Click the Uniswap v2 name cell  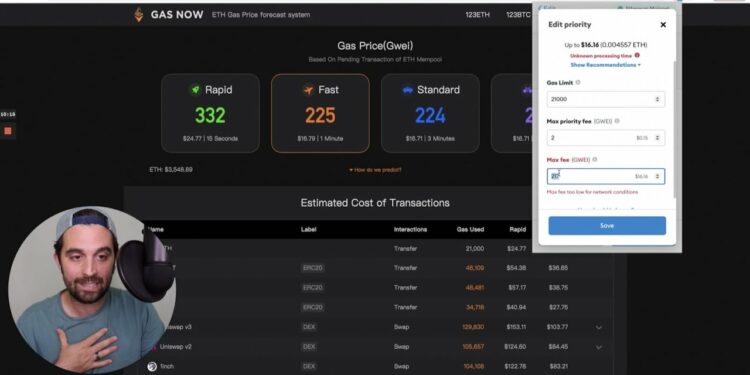coord(176,347)
